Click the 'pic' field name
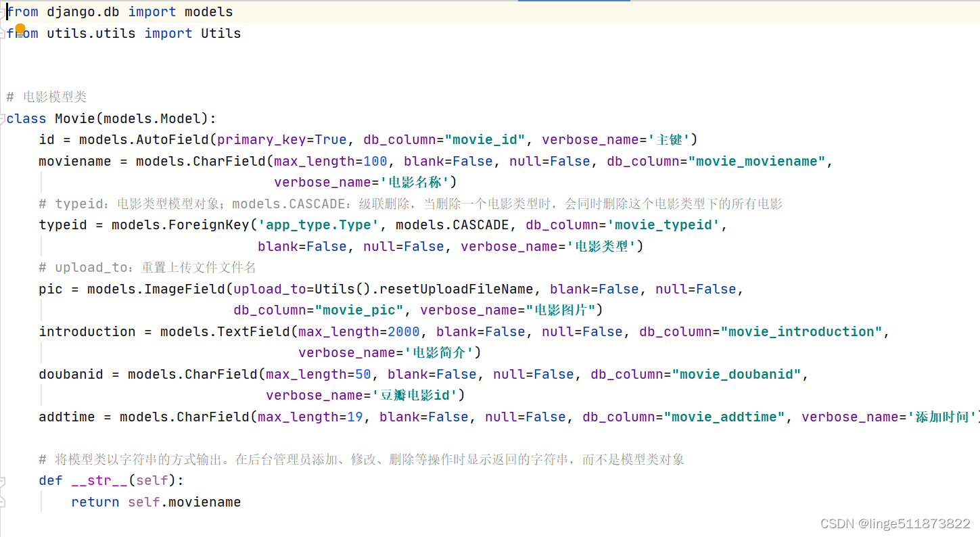Image resolution: width=980 pixels, height=537 pixels. click(x=51, y=289)
